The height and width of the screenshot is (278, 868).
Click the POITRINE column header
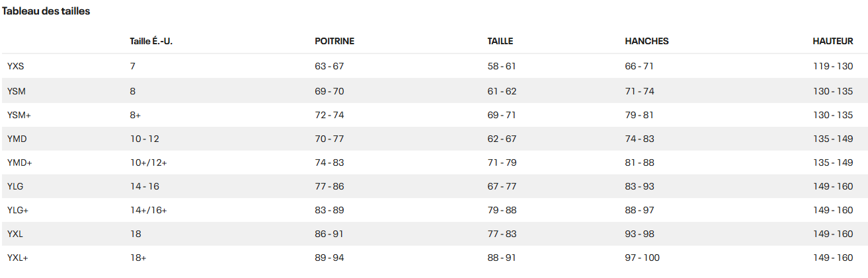335,41
